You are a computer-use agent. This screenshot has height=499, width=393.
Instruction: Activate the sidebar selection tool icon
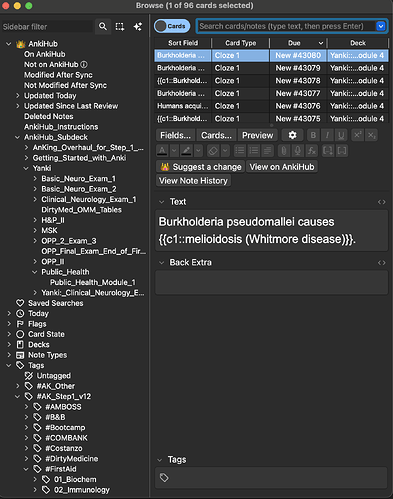pos(120,26)
